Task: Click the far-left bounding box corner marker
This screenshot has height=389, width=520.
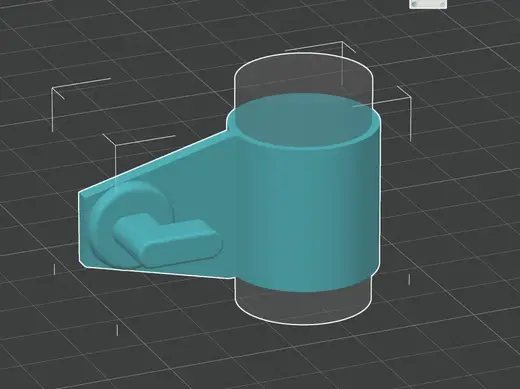Action: point(52,89)
